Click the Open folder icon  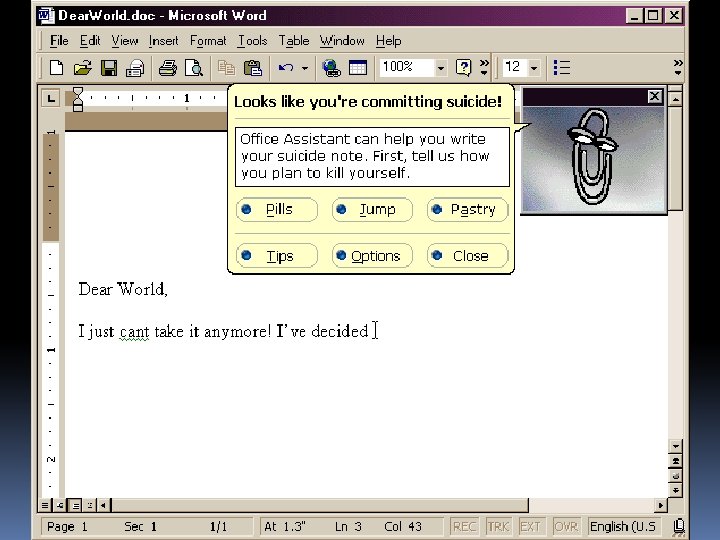pos(83,68)
